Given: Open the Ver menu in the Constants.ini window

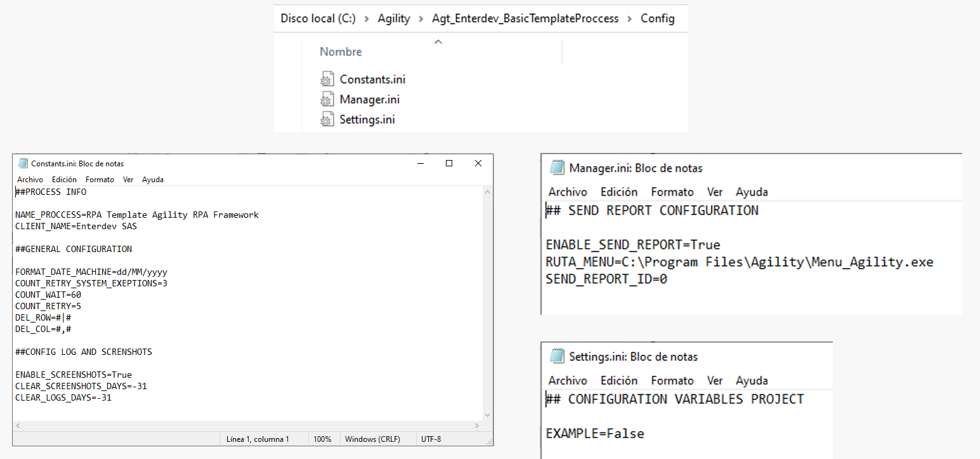Looking at the screenshot, I should coord(128,180).
